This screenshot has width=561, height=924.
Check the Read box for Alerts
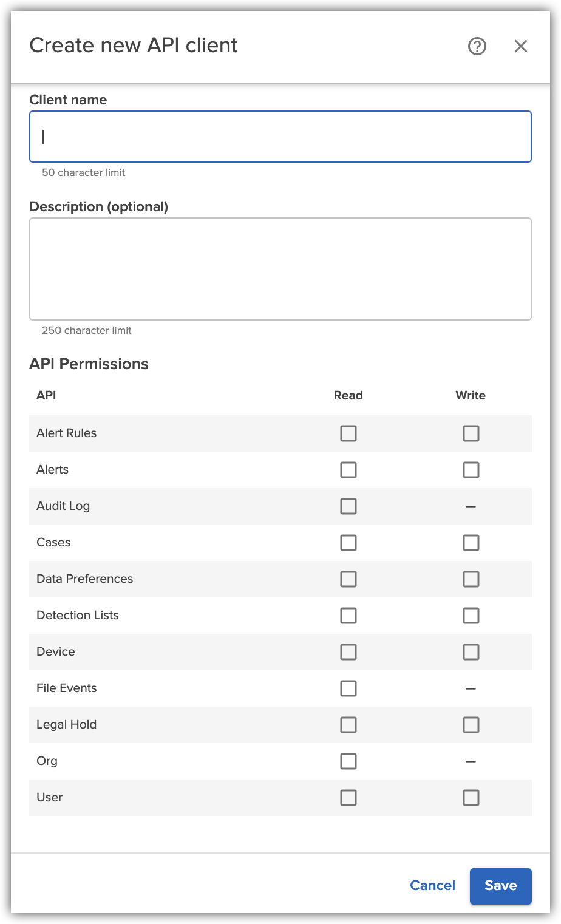point(348,470)
